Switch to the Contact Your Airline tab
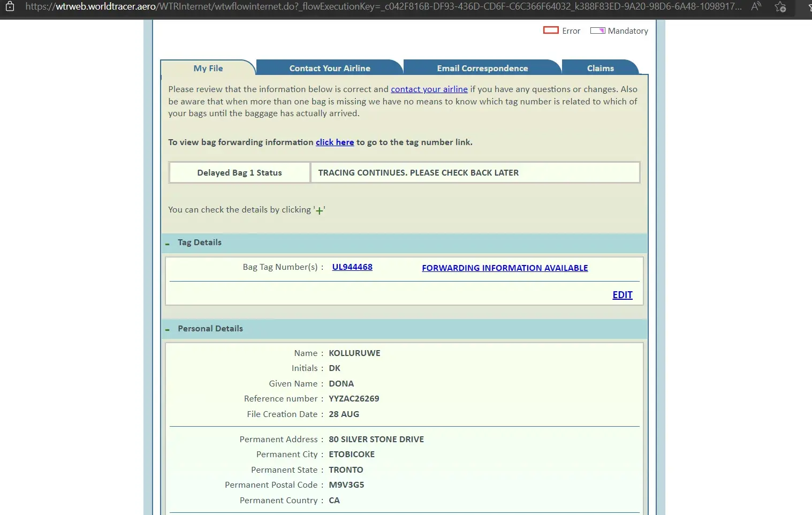Screen dimensions: 812x515 tap(330, 69)
